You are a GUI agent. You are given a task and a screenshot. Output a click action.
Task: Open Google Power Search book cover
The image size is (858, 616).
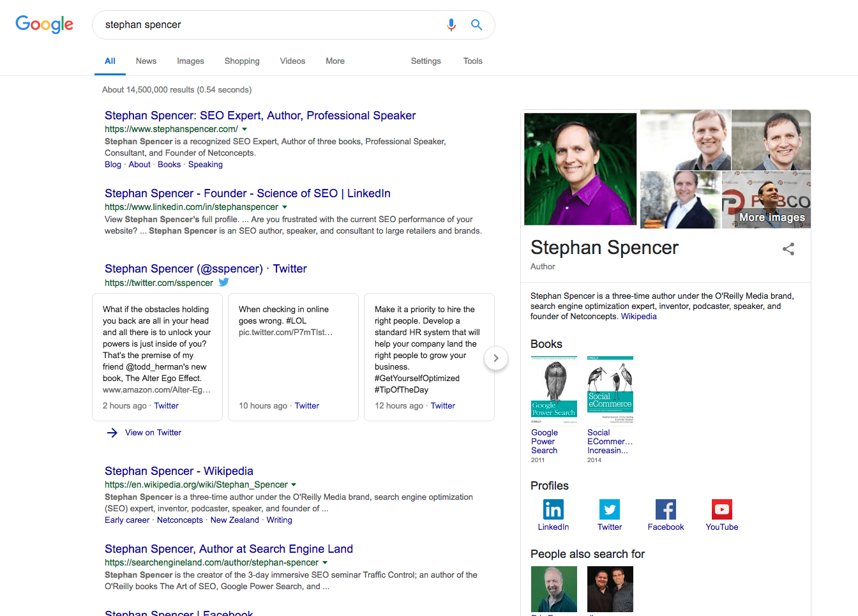[x=554, y=389]
